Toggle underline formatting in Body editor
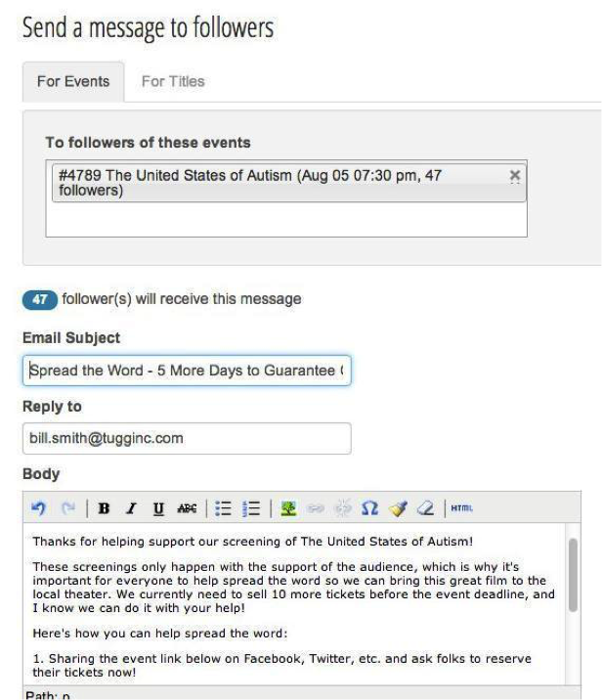Viewport: 602px width, 700px height. point(158,508)
